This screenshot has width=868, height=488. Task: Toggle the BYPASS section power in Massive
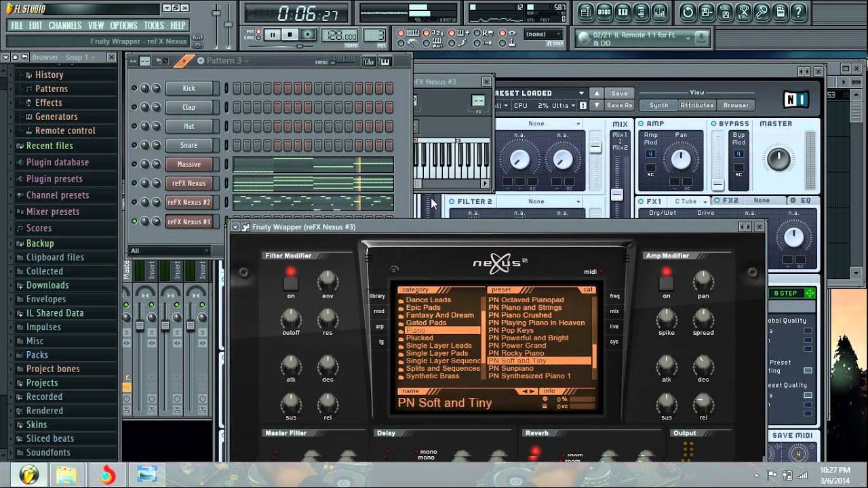click(714, 124)
